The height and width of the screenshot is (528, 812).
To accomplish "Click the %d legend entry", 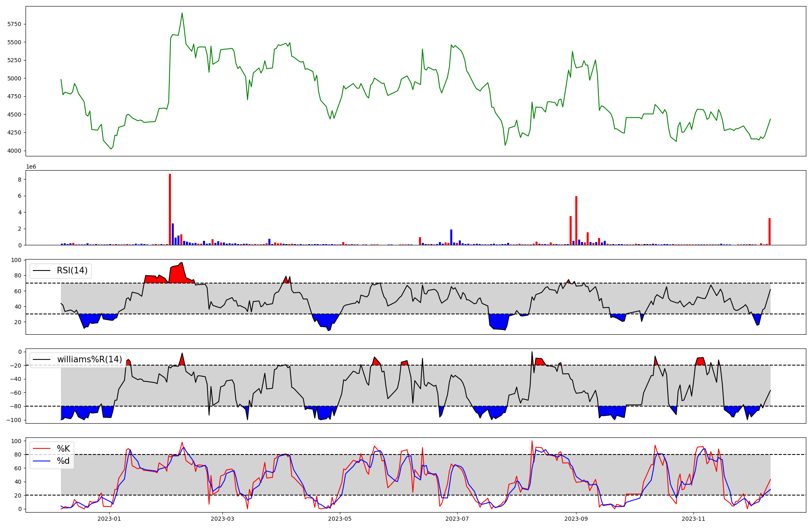I will click(x=63, y=461).
